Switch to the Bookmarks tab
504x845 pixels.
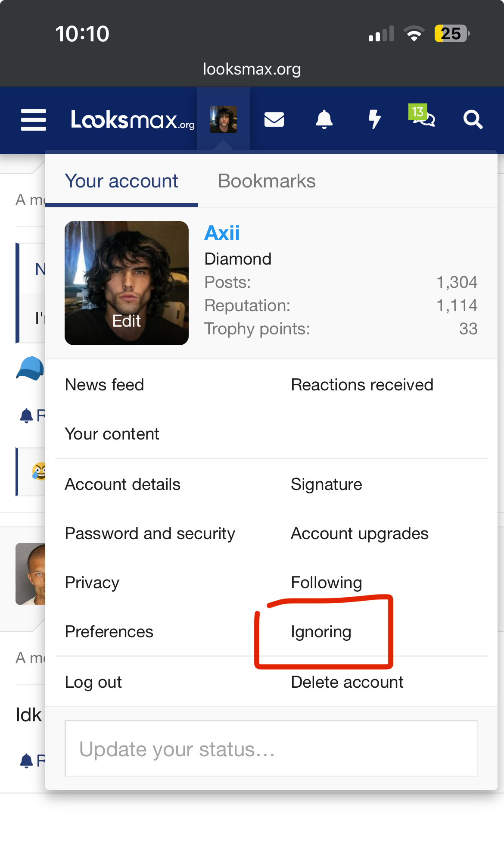267,181
